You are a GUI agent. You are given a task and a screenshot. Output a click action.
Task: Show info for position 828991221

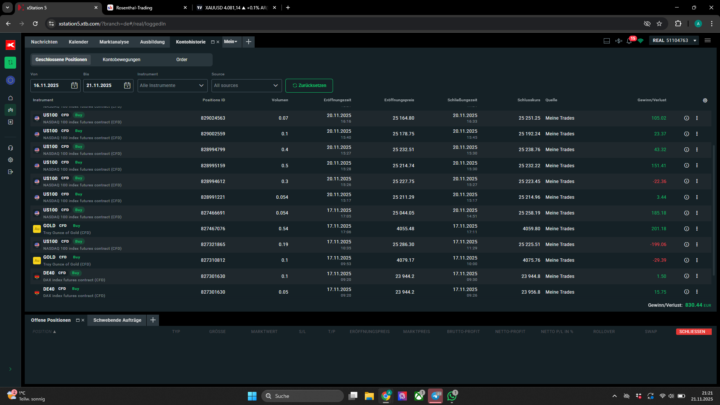coord(686,197)
